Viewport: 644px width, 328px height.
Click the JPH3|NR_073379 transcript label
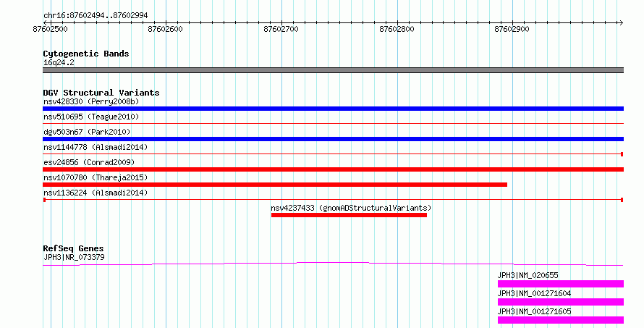click(x=74, y=257)
